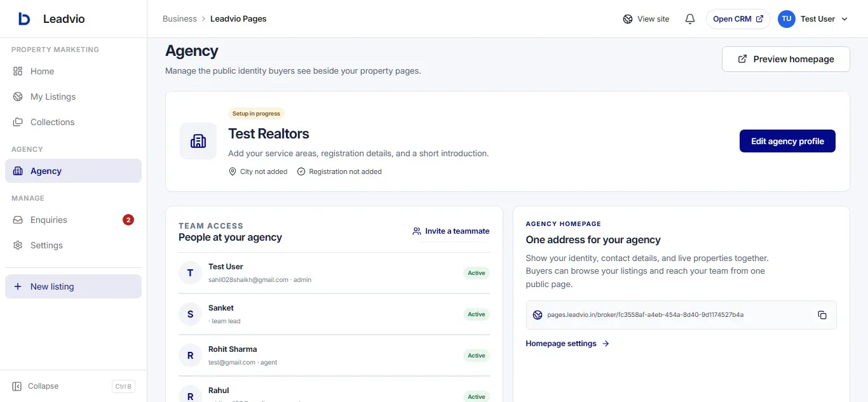The width and height of the screenshot is (868, 402).
Task: Open CRM in a new tab
Action: (738, 19)
